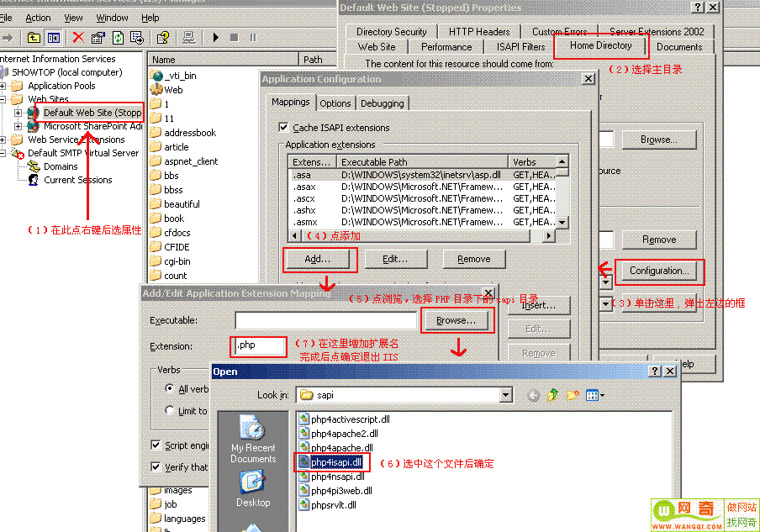This screenshot has width=760, height=532.
Task: Select php4isapi.dll in the file list
Action: pos(336,462)
